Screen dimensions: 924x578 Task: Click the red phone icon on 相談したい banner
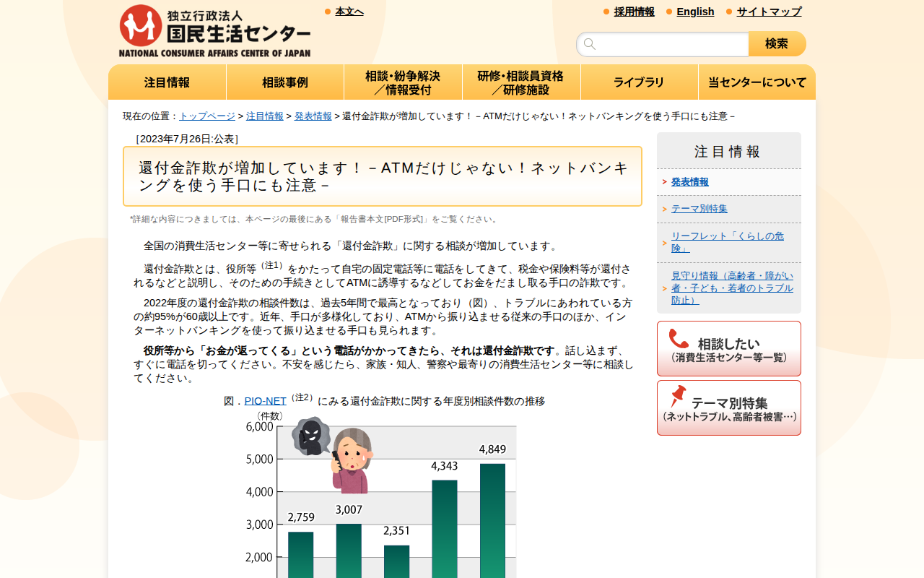tap(679, 339)
